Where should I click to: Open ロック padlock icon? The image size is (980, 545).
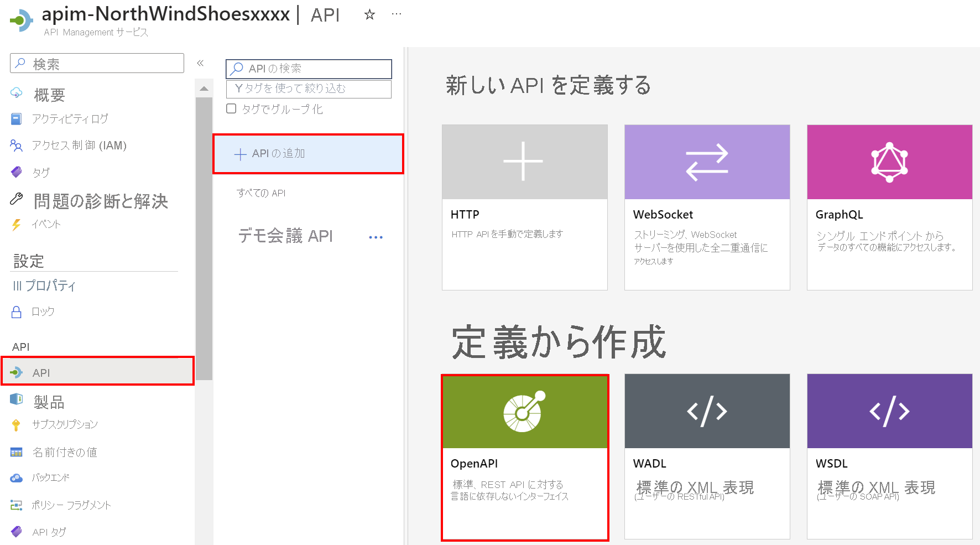pyautogui.click(x=17, y=312)
